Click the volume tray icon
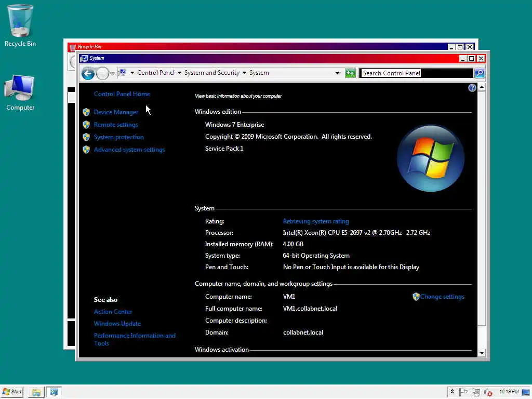Viewport: 532px width, 399px height. tap(488, 393)
